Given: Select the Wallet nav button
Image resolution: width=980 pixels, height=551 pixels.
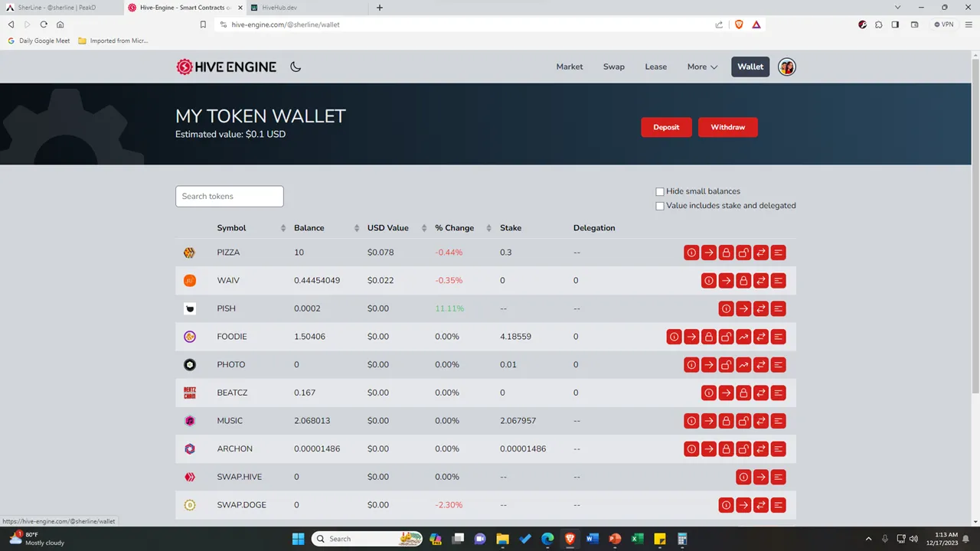Looking at the screenshot, I should click(750, 67).
